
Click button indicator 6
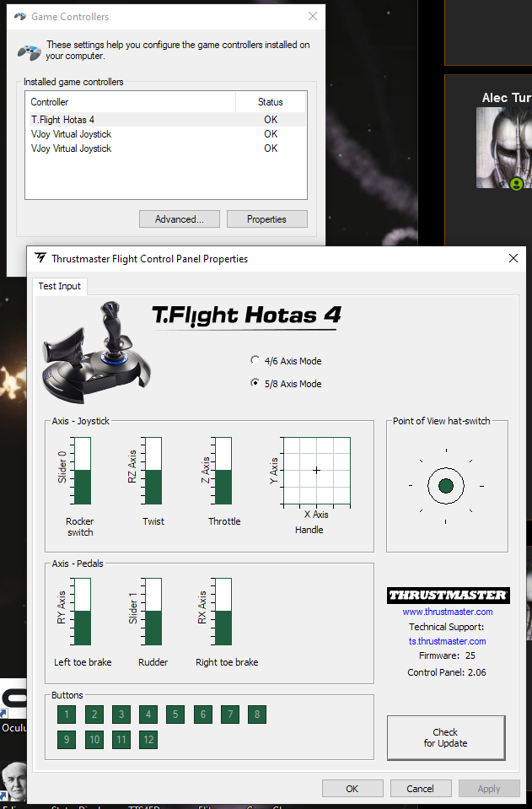point(202,714)
